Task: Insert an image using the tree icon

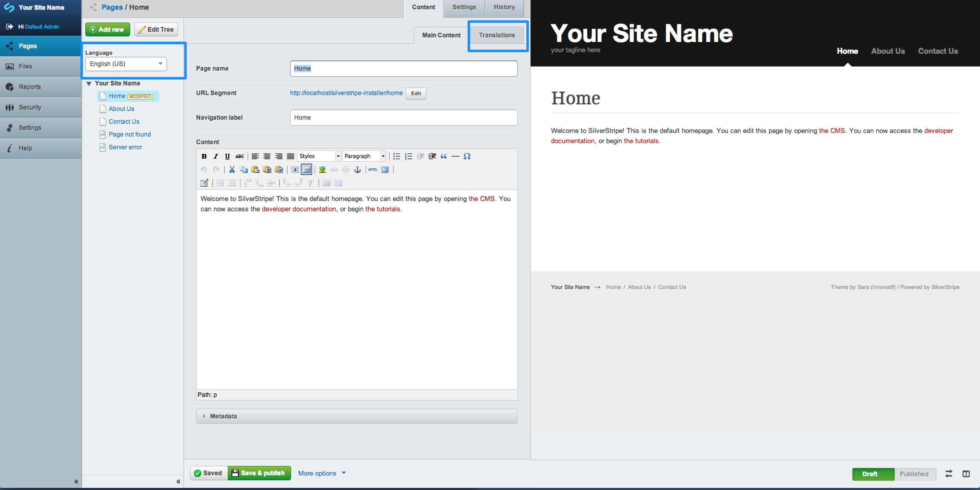Action: pyautogui.click(x=323, y=170)
